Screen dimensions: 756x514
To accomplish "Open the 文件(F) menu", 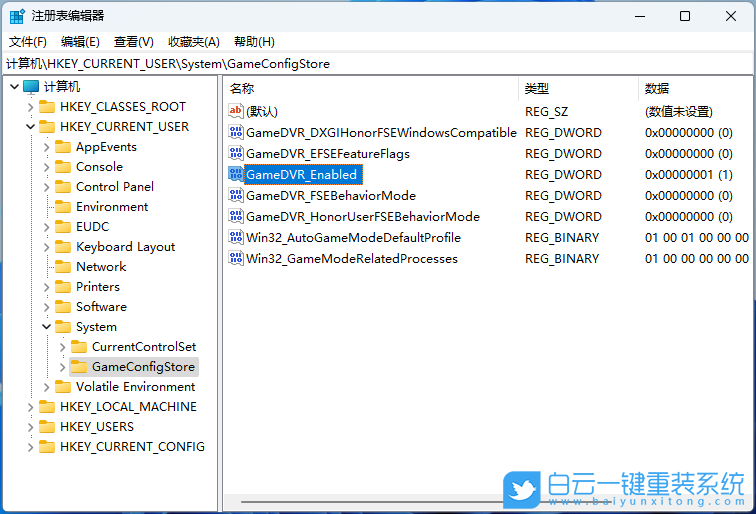I will click(x=28, y=41).
